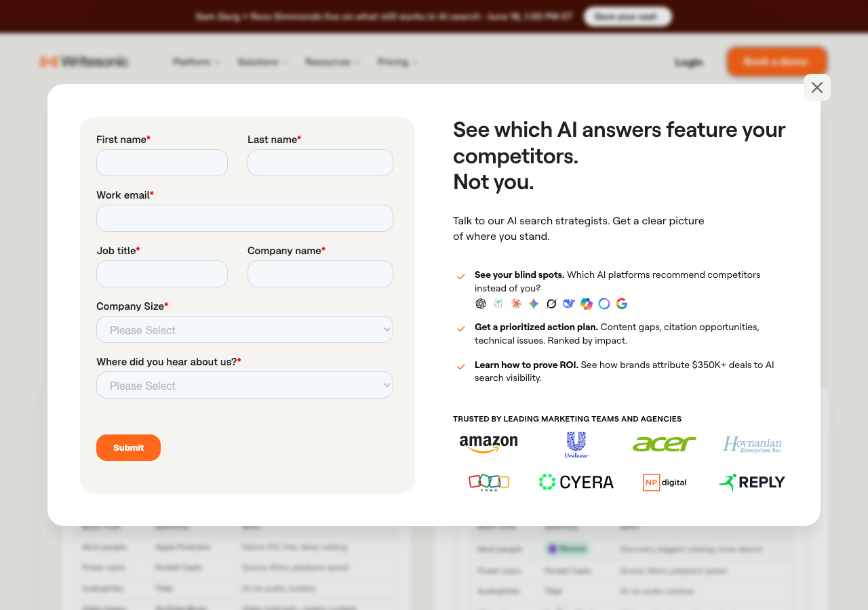The width and height of the screenshot is (868, 610).
Task: Click the NP digital logo
Action: (665, 483)
